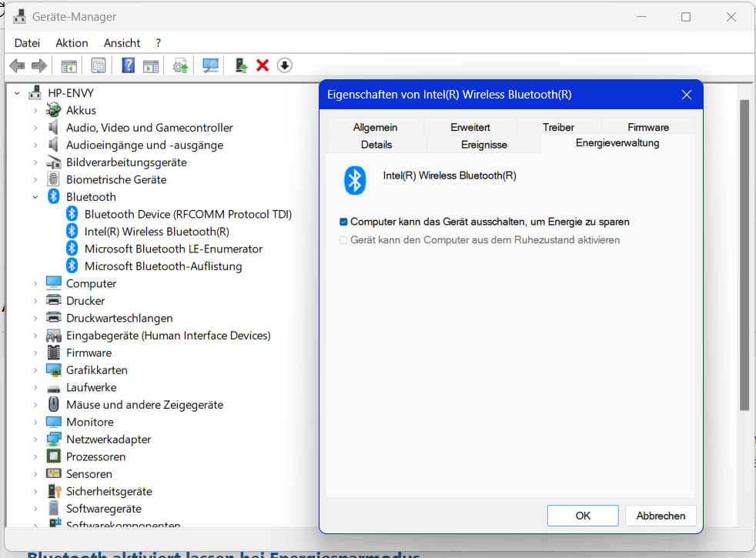Select Microsoft Bluetooth-Auflistung

click(x=163, y=266)
